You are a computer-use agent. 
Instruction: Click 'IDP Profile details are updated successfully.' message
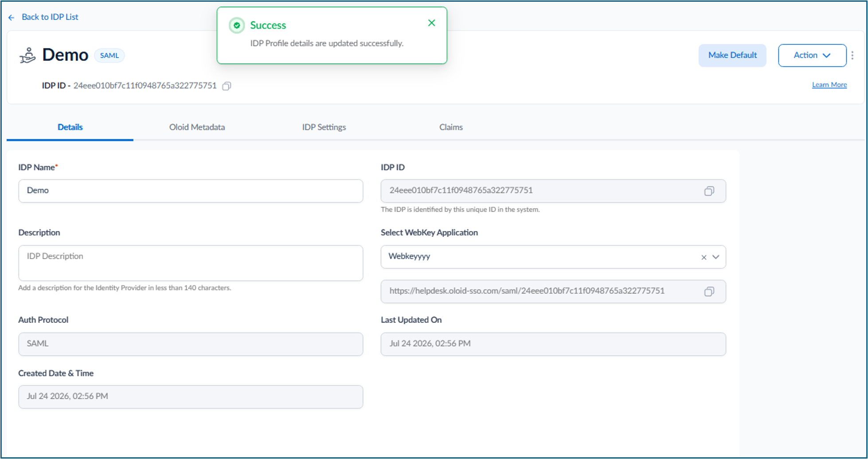[x=327, y=43]
